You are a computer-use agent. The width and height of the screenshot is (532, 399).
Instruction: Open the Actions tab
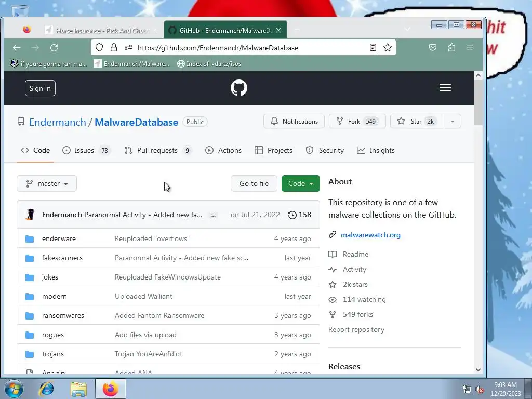(223, 150)
